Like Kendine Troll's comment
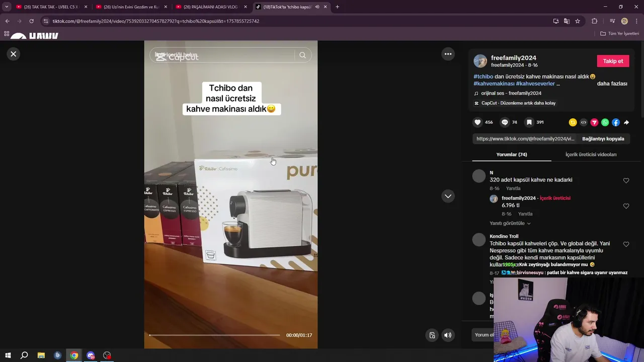 tap(626, 244)
